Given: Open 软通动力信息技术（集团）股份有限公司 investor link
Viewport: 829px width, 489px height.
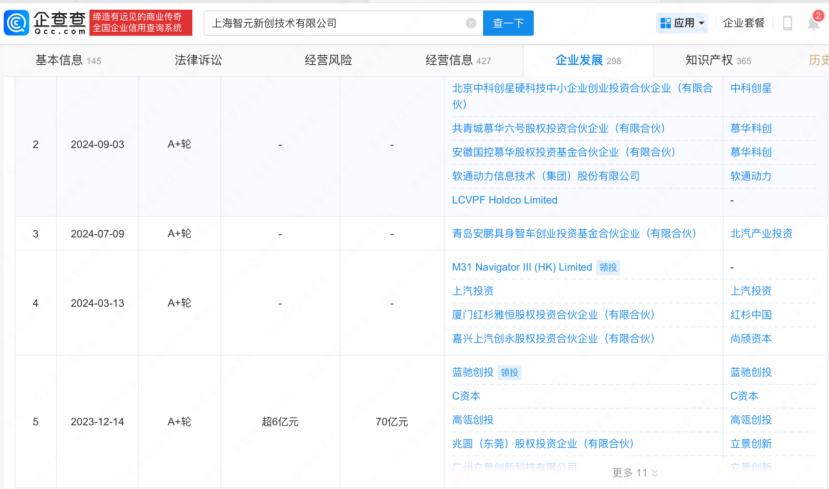Looking at the screenshot, I should (545, 176).
